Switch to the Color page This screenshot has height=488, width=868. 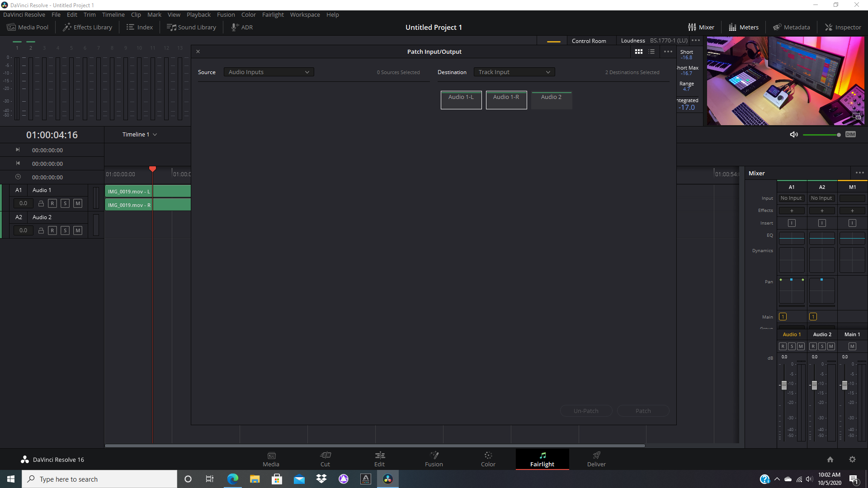pos(488,459)
